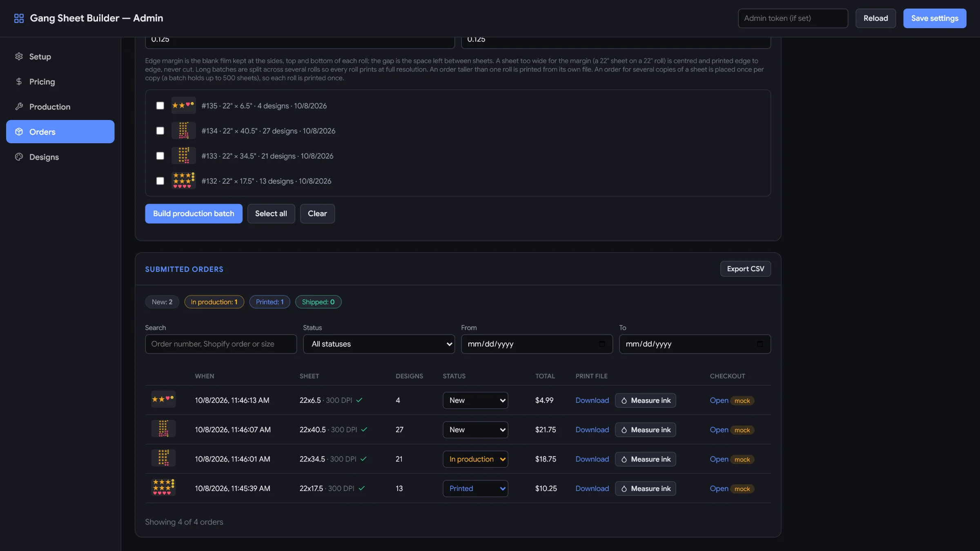Check the box for order #133

[160, 156]
